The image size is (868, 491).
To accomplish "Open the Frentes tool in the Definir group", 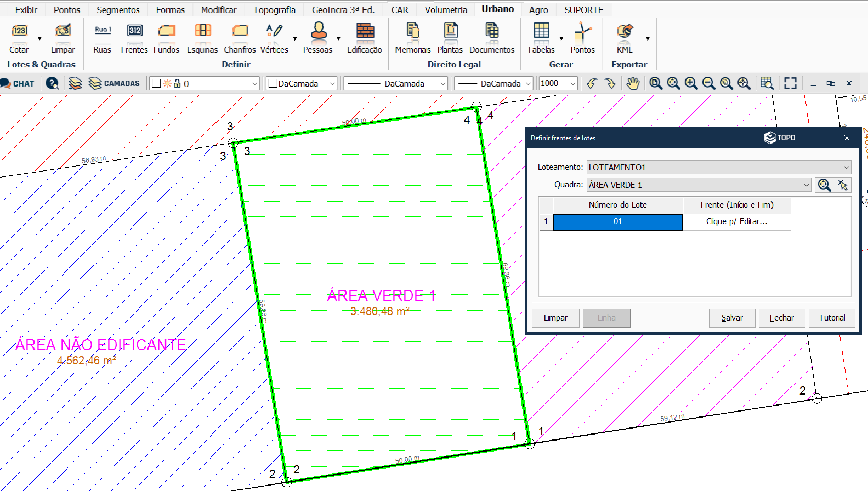I will [134, 37].
